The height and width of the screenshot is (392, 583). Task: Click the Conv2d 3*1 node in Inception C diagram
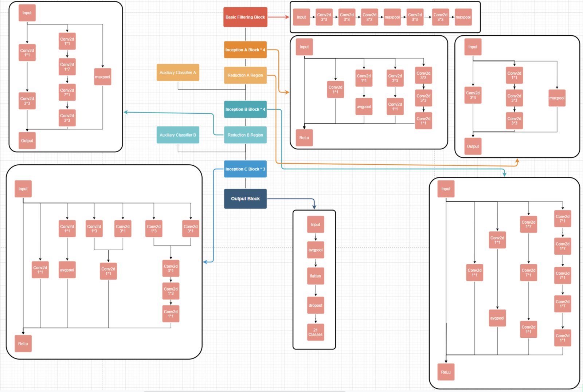pos(122,228)
